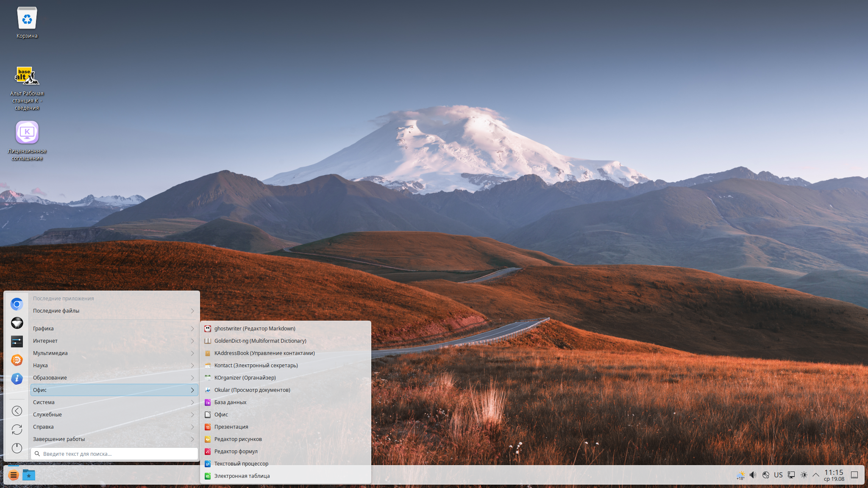Show hidden tray icons with the up arrow
Image resolution: width=868 pixels, height=488 pixels.
816,475
